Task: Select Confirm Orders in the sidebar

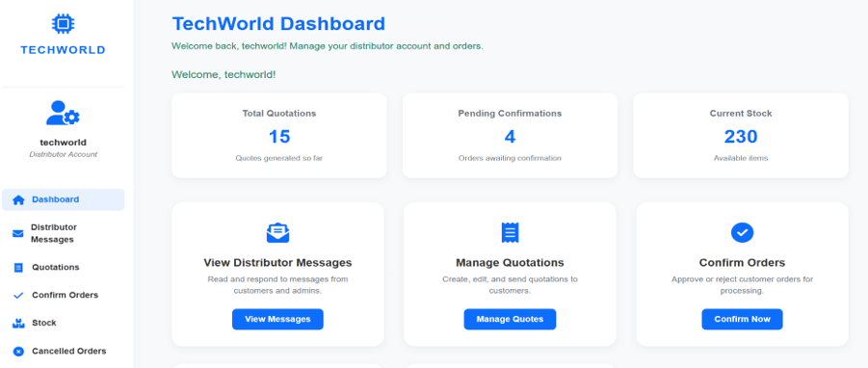Action: tap(64, 296)
